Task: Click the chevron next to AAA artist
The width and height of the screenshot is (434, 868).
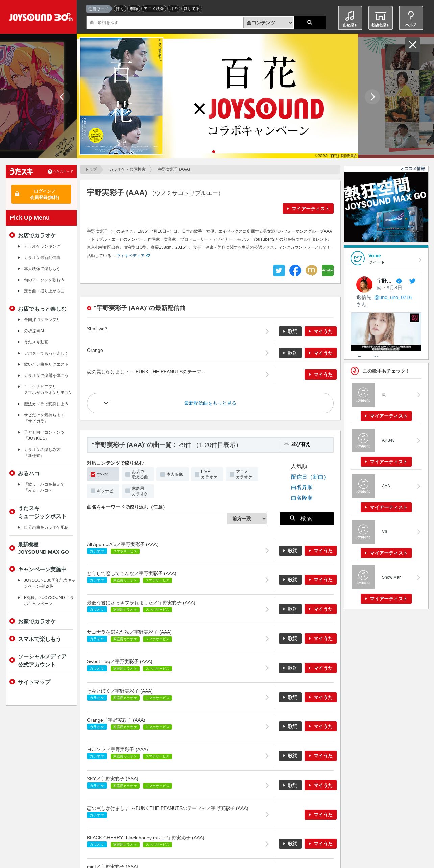Action: pyautogui.click(x=419, y=486)
